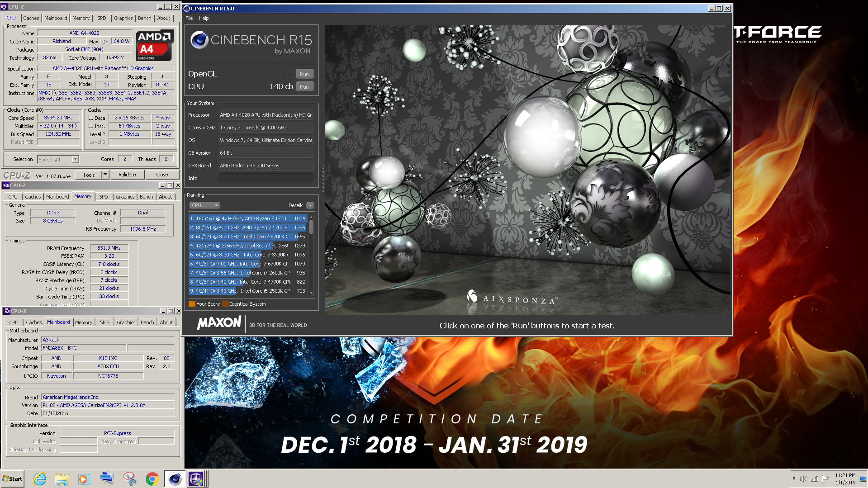Select ranking row Intel Xeon CPU X56 score 1279
This screenshot has width=868, height=488.
pyautogui.click(x=248, y=246)
